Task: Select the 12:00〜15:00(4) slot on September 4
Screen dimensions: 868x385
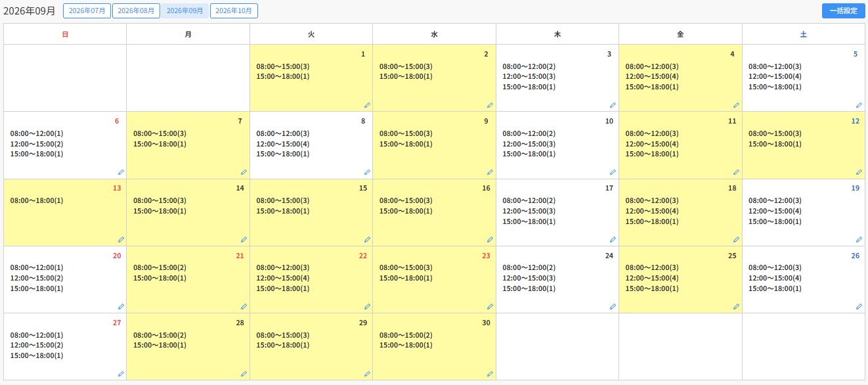Action: point(652,76)
